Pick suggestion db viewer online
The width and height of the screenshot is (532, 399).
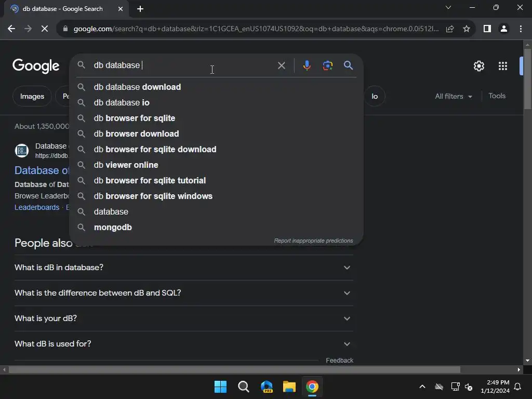[216, 165]
